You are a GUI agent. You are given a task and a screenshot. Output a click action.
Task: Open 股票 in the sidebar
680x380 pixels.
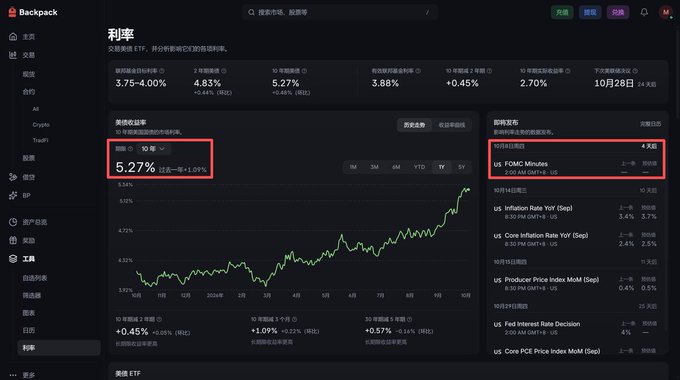pos(29,158)
